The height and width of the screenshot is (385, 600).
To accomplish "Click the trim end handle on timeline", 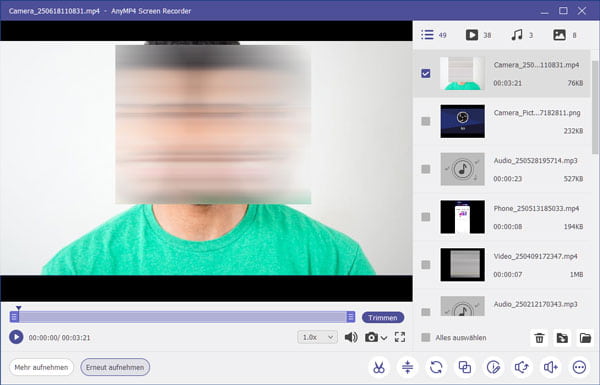I will tap(351, 317).
